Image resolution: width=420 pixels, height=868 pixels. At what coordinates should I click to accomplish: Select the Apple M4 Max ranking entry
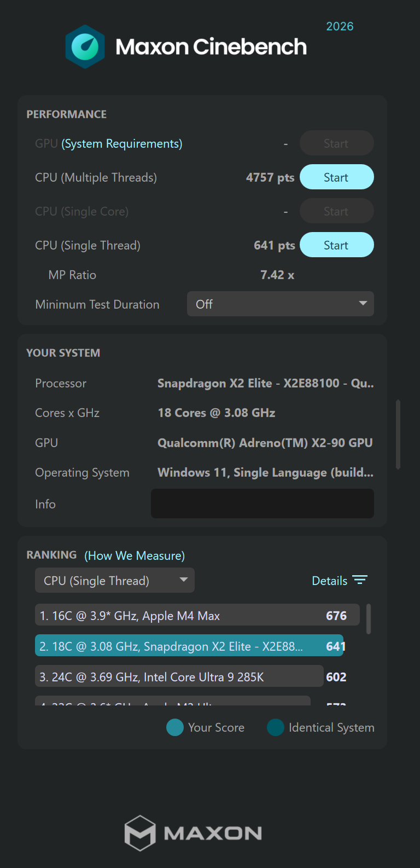[197, 615]
